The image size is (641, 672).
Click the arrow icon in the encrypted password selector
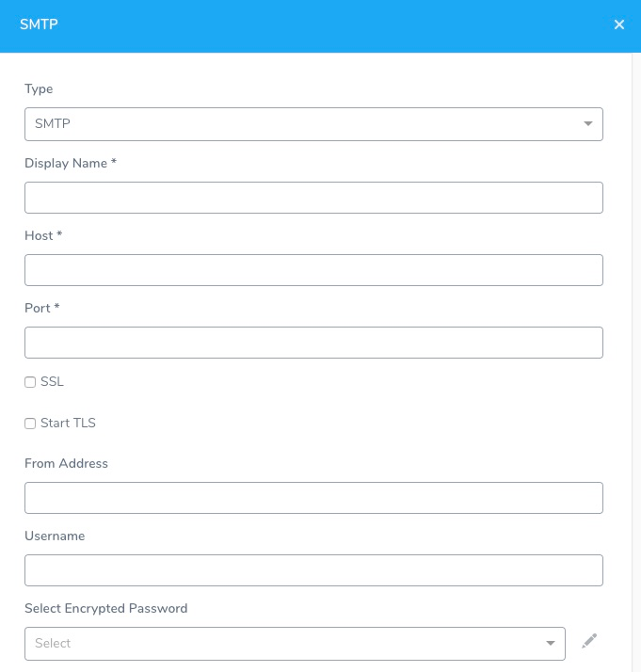[550, 643]
